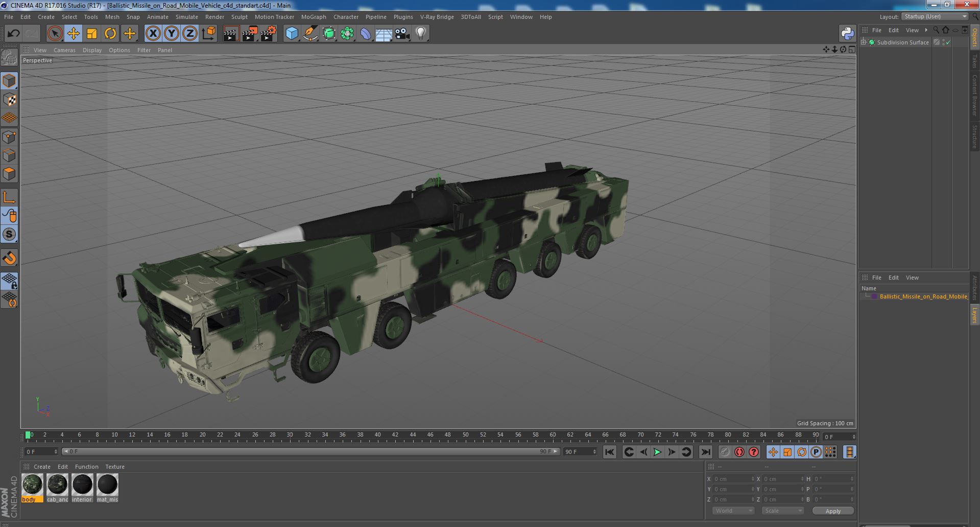Switch to Polygons mode
980x527 pixels.
click(9, 174)
